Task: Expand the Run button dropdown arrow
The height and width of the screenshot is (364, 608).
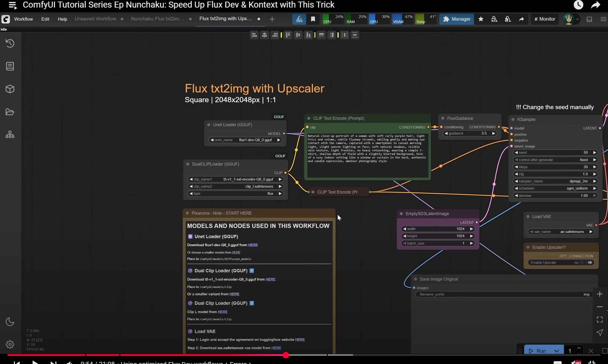Action: click(556, 351)
